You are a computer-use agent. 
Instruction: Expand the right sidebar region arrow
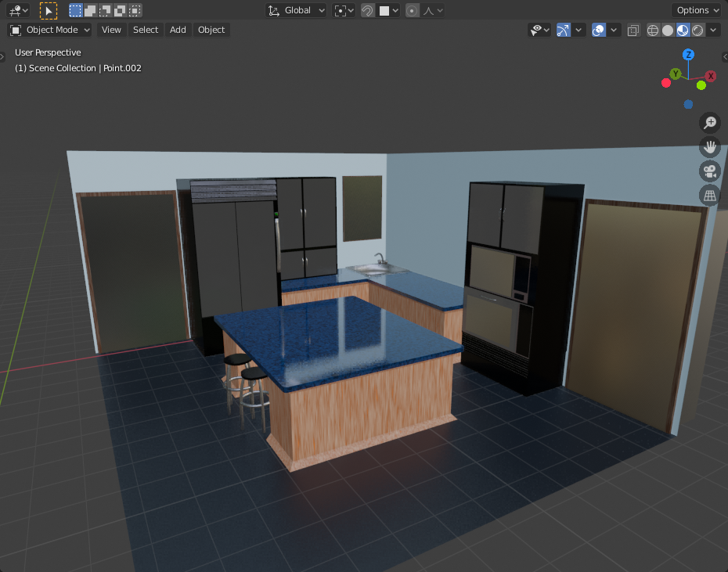click(x=725, y=57)
